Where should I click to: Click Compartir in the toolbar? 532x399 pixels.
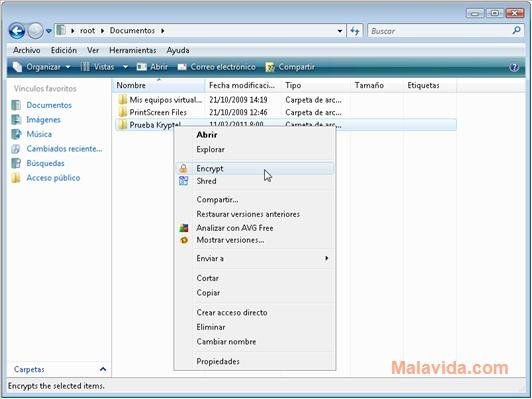pos(290,67)
